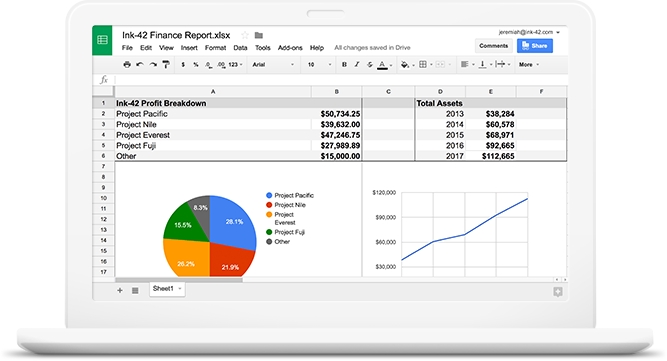Click the Explore icon at bottom right
The width and height of the screenshot is (667, 361).
[558, 292]
